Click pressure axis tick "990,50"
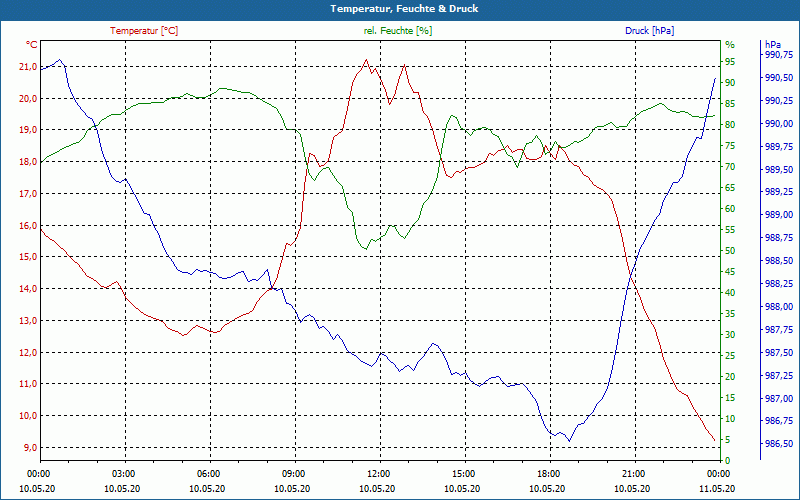 780,78
